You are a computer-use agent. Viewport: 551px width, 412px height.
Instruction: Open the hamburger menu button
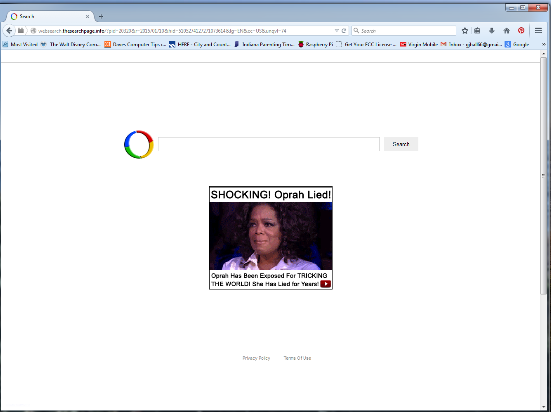pyautogui.click(x=538, y=31)
